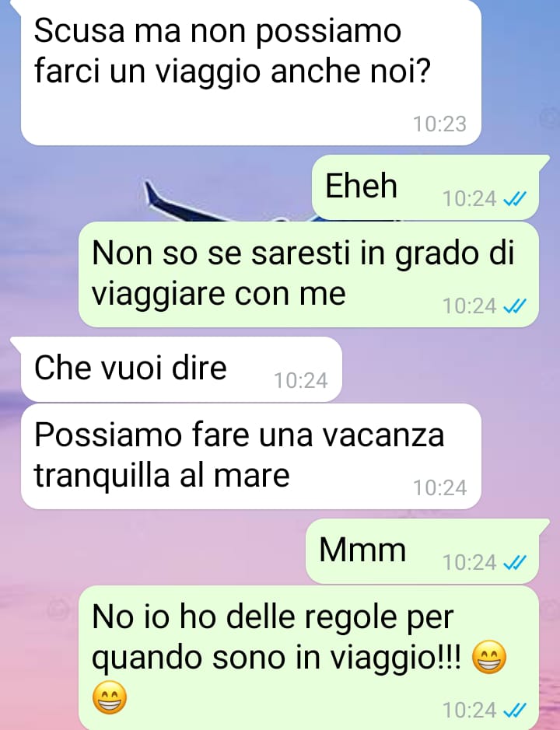Tap the grinning emoji after 'viaggio!!!'
The image size is (560, 730).
(488, 658)
